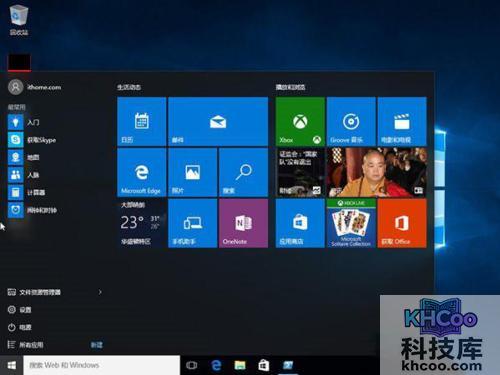This screenshot has width=500, height=375.
Task: Open the Phone Companion tile
Action: point(193,223)
